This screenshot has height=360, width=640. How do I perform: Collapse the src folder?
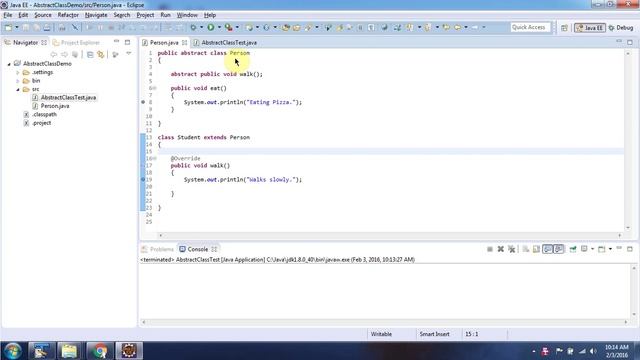tap(18, 89)
